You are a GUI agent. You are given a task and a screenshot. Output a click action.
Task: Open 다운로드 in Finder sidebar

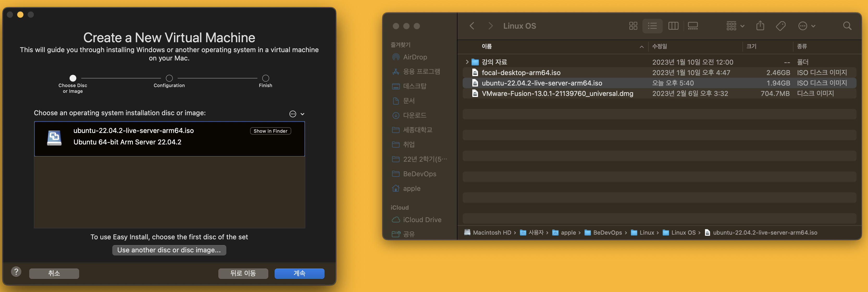point(409,115)
